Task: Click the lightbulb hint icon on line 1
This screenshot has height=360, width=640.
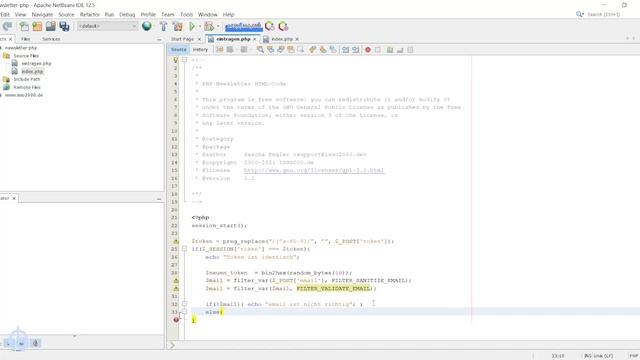Action: (176, 60)
